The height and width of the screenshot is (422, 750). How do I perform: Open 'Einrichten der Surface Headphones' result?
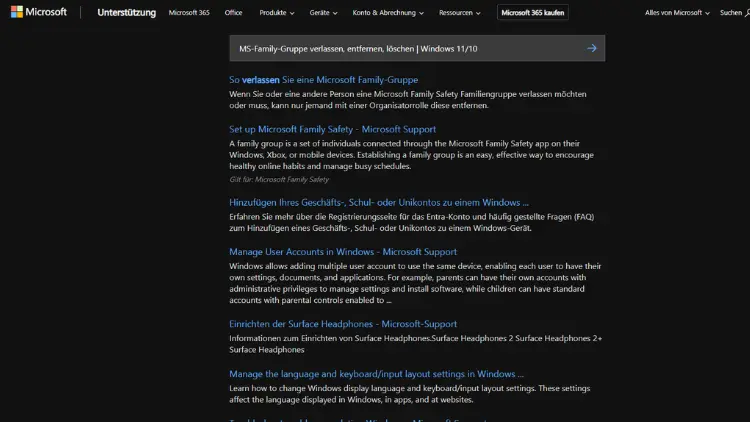[x=343, y=324]
